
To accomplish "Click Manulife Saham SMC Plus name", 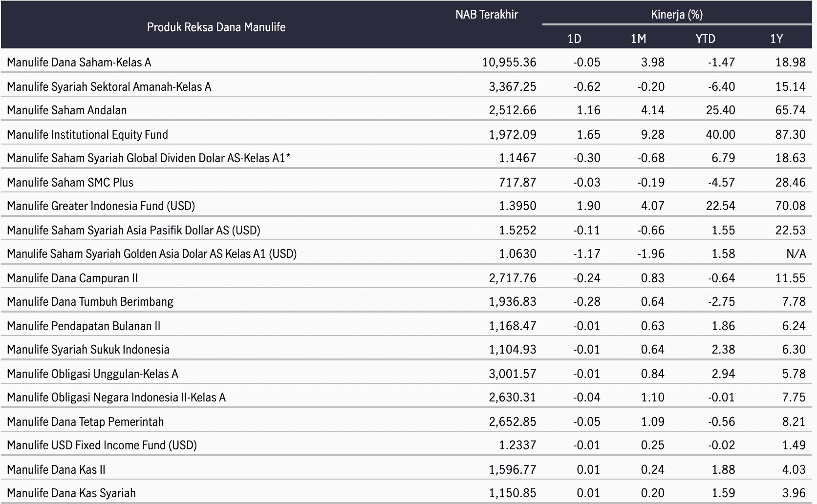I will pyautogui.click(x=70, y=182).
